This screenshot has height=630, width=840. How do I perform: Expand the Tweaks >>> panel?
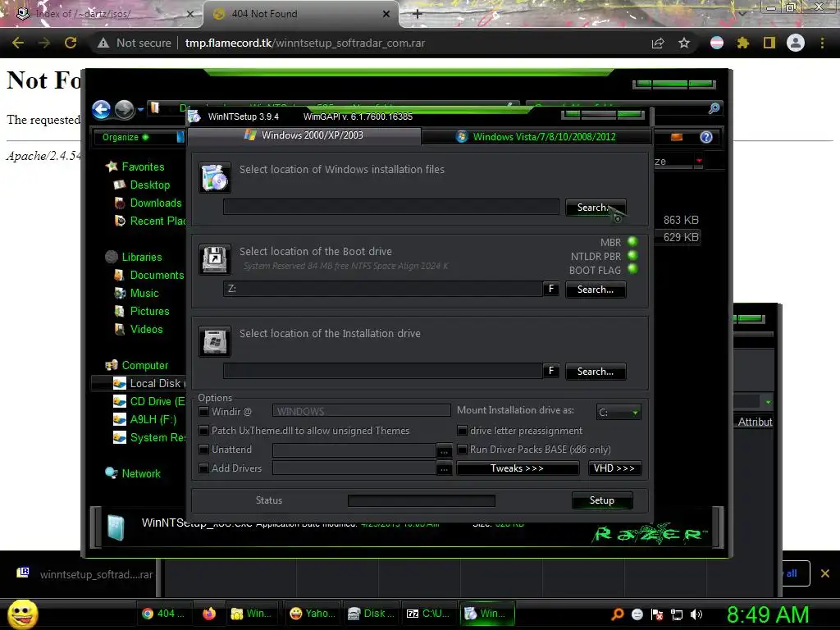pyautogui.click(x=518, y=468)
